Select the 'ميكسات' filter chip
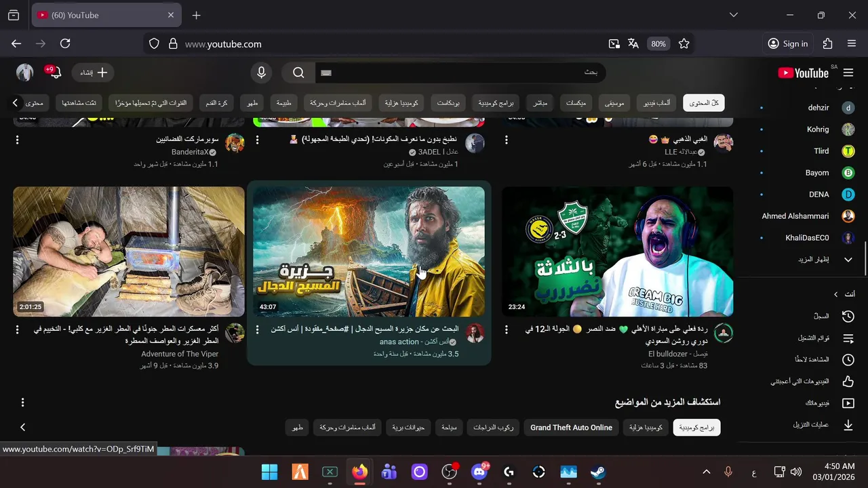This screenshot has width=868, height=488. [x=576, y=103]
